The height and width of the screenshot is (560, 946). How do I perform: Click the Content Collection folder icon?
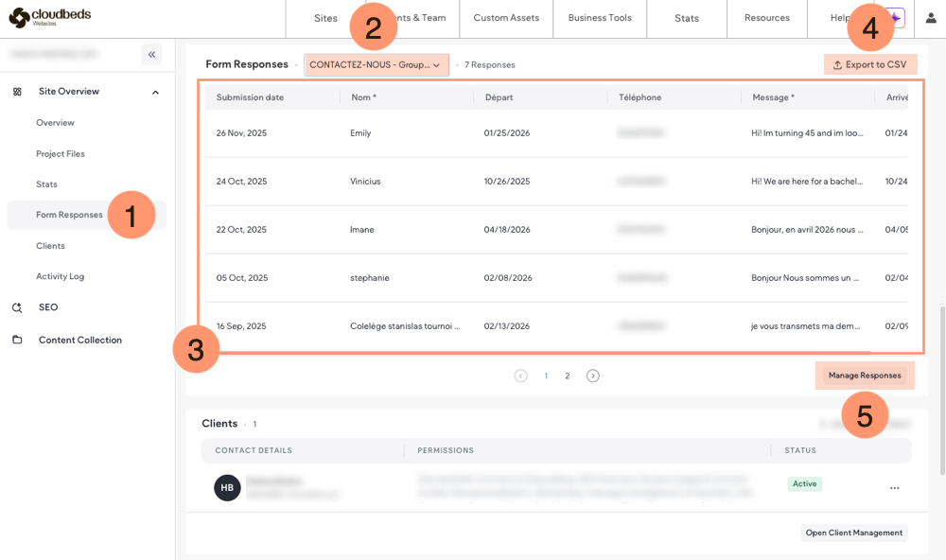17,340
